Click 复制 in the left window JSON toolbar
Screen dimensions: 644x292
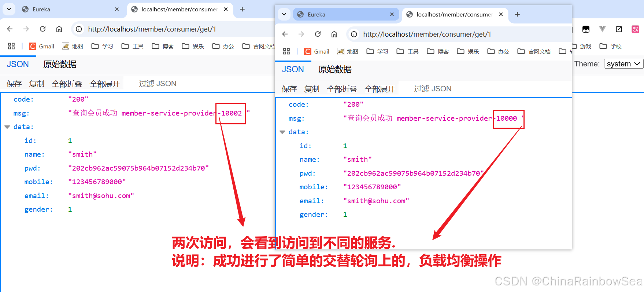37,84
